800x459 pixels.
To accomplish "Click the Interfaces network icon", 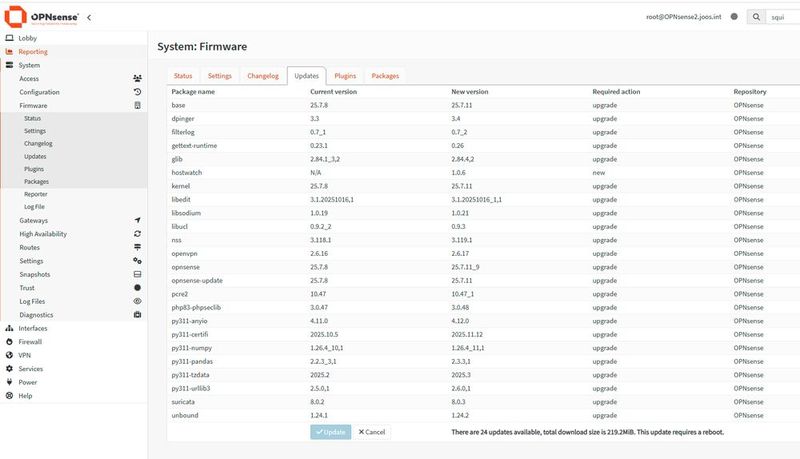I will 9,328.
